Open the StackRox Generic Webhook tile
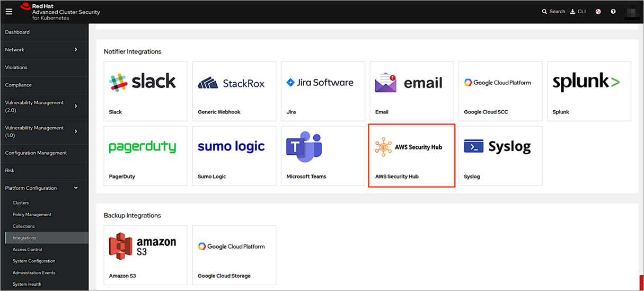This screenshot has width=644, height=291. (x=234, y=91)
